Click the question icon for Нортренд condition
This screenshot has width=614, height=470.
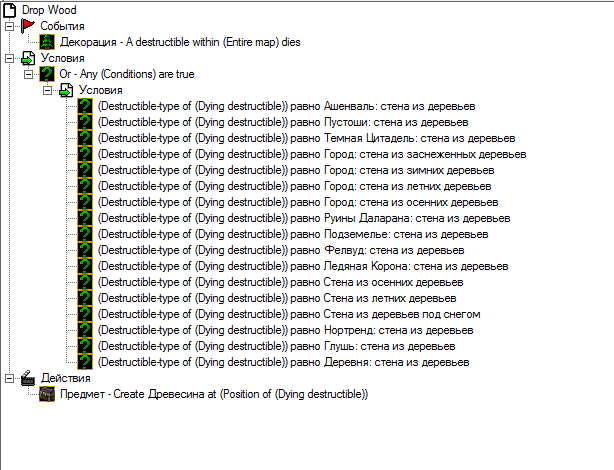click(85, 330)
